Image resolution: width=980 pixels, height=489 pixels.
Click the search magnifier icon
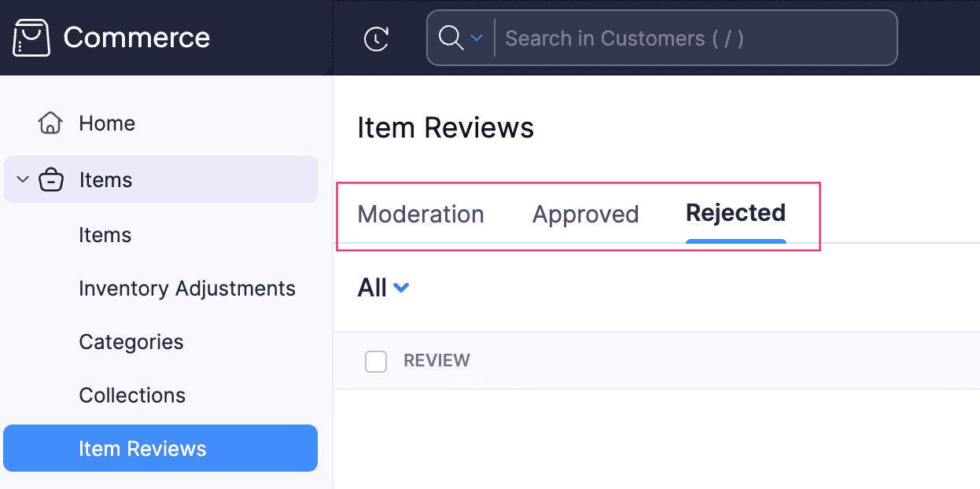tap(450, 38)
